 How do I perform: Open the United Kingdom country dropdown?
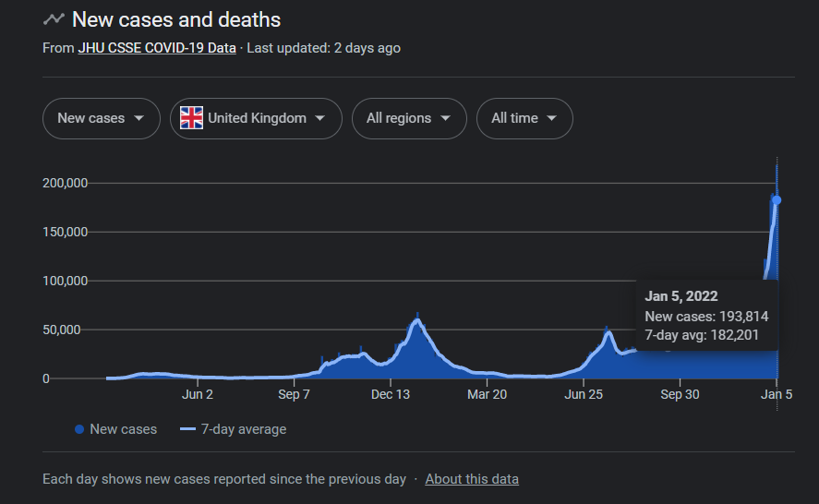(x=256, y=118)
